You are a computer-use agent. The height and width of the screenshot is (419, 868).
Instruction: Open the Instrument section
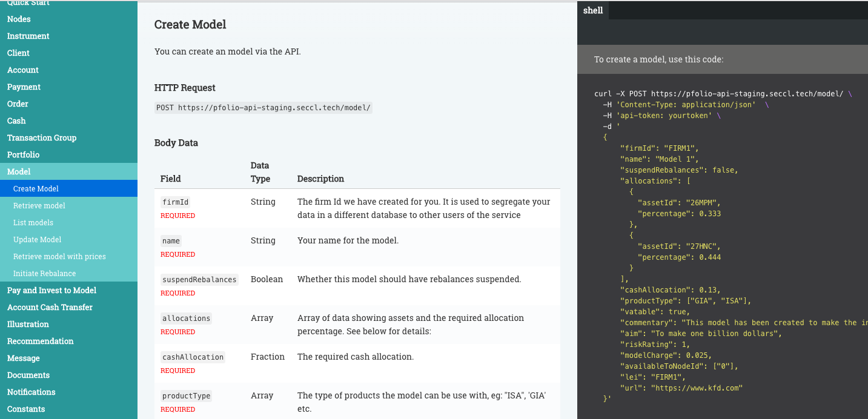point(28,36)
